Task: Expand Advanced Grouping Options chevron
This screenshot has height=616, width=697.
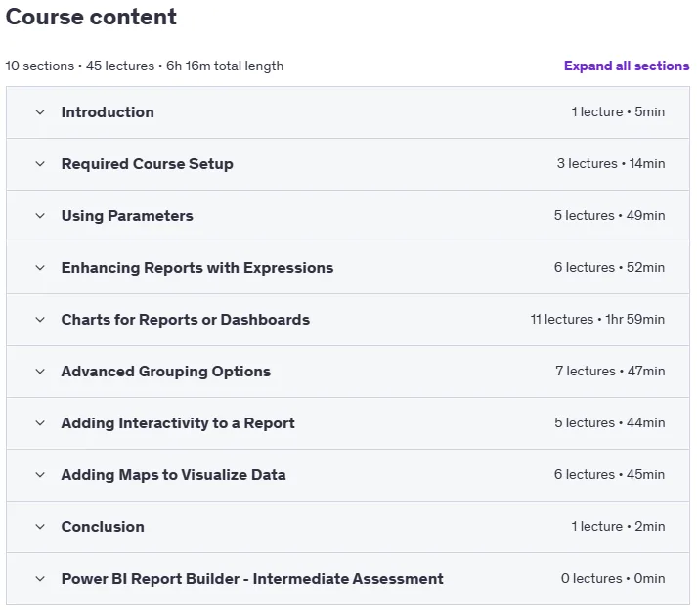Action: pos(40,372)
